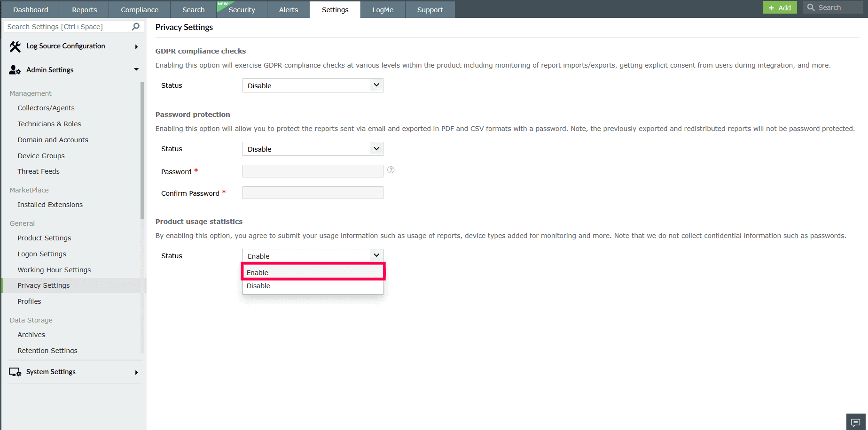Open the chat feedback icon at bottom right
Viewport: 868px width, 430px height.
point(856,422)
